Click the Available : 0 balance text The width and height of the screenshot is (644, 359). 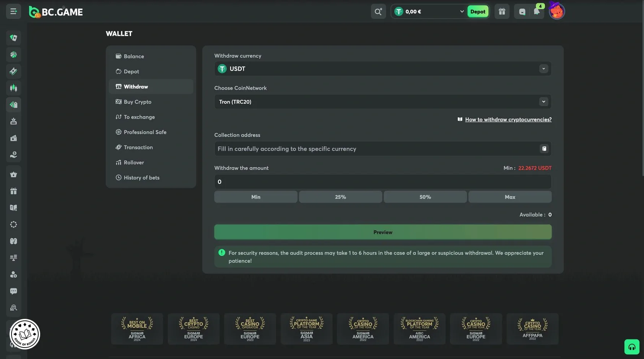535,215
